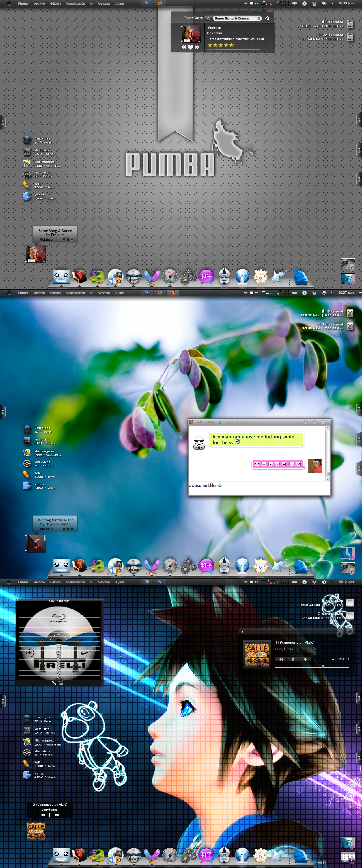Open HD Leopard drive on the Pumba desktop

point(350,24)
